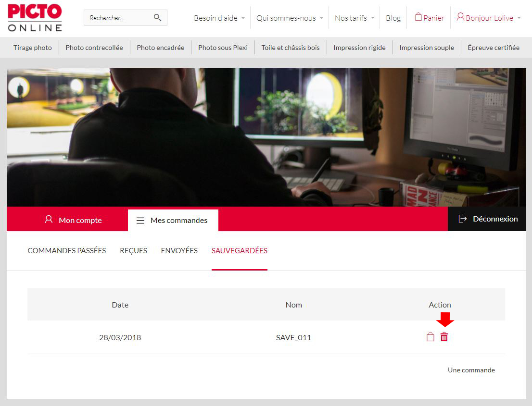Select the Sauvegardées tab
532x406 pixels.
tap(239, 250)
